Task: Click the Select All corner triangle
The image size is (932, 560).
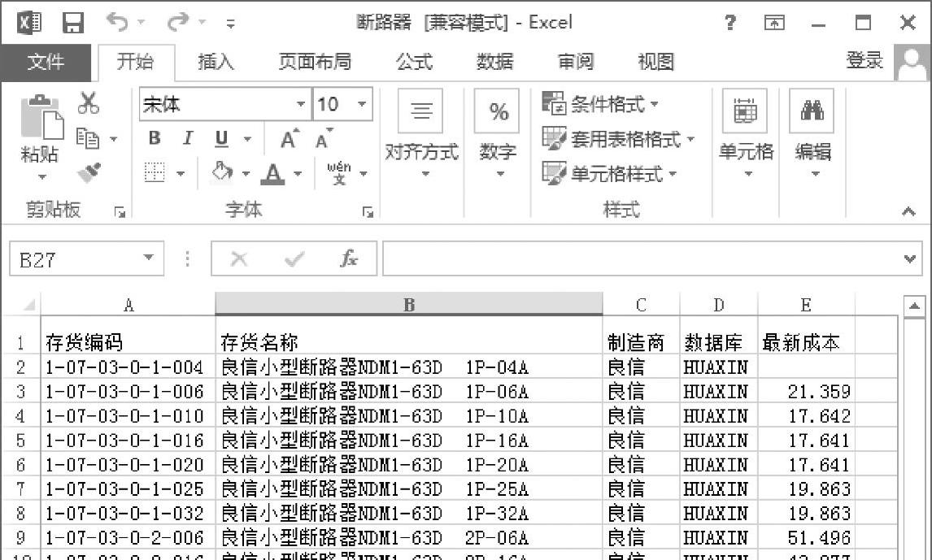Action: pyautogui.click(x=28, y=305)
